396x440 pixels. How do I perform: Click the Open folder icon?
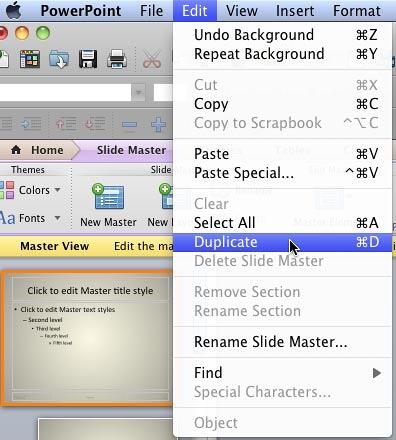(59, 59)
